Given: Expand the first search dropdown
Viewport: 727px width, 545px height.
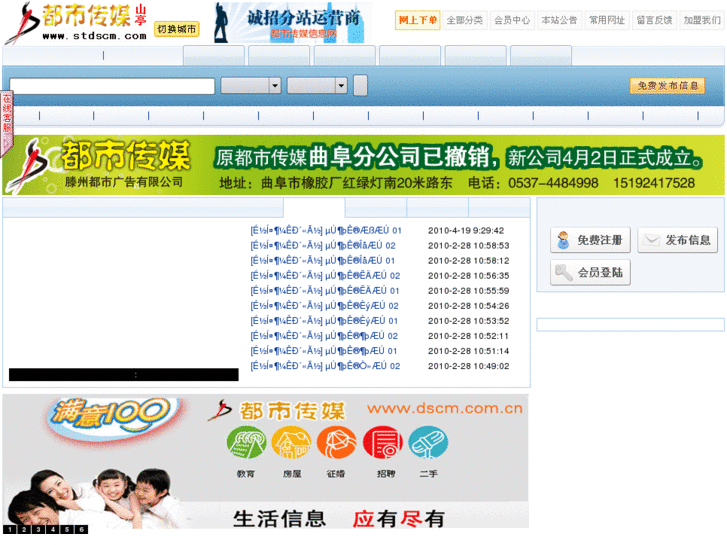Looking at the screenshot, I should pyautogui.click(x=251, y=85).
